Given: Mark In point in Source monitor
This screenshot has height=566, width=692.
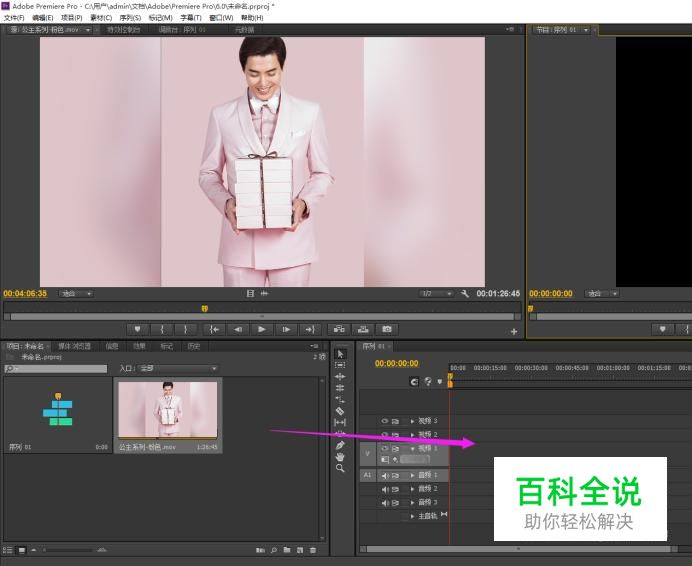Looking at the screenshot, I should pyautogui.click(x=162, y=329).
